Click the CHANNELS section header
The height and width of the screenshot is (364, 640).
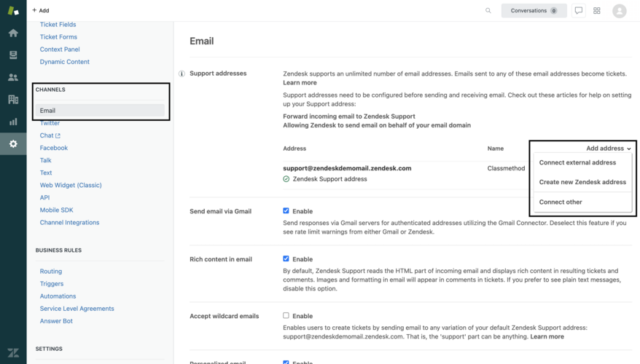pyautogui.click(x=50, y=89)
